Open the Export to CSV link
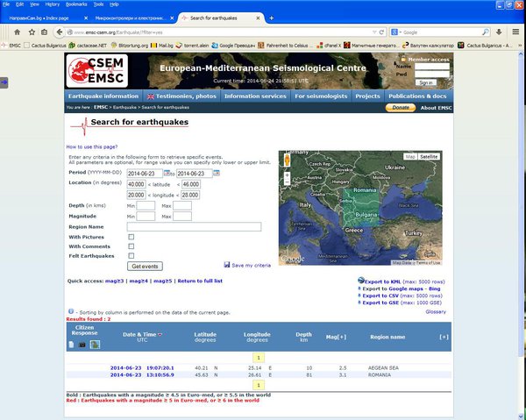The image size is (526, 420). pyautogui.click(x=380, y=295)
